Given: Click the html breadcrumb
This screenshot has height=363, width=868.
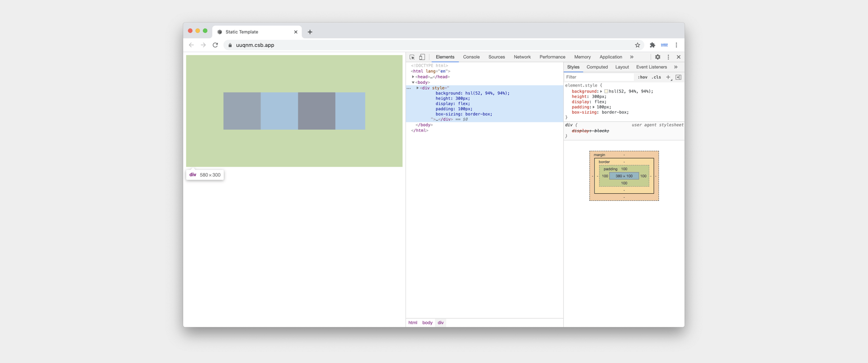Looking at the screenshot, I should [x=413, y=323].
